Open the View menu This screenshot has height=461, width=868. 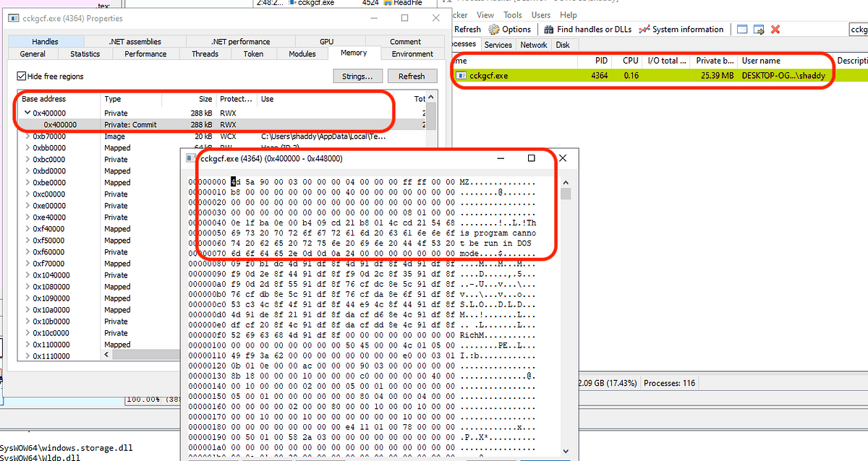point(485,14)
